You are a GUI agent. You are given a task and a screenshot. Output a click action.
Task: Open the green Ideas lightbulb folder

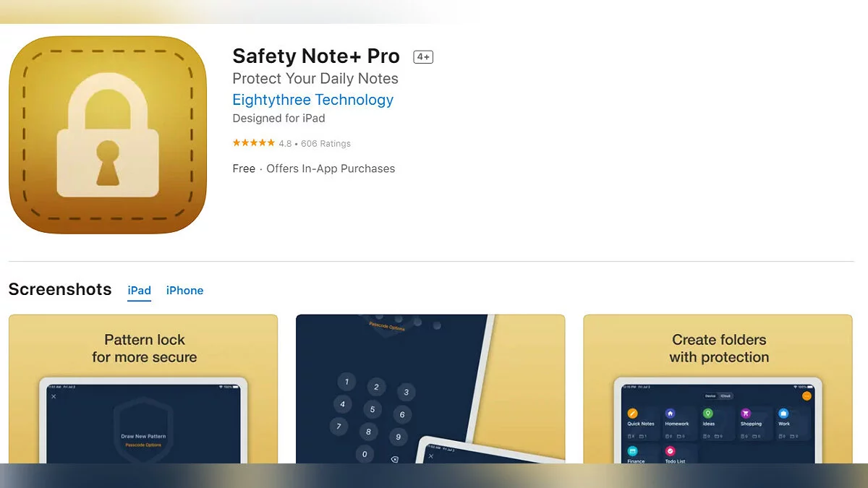click(708, 414)
